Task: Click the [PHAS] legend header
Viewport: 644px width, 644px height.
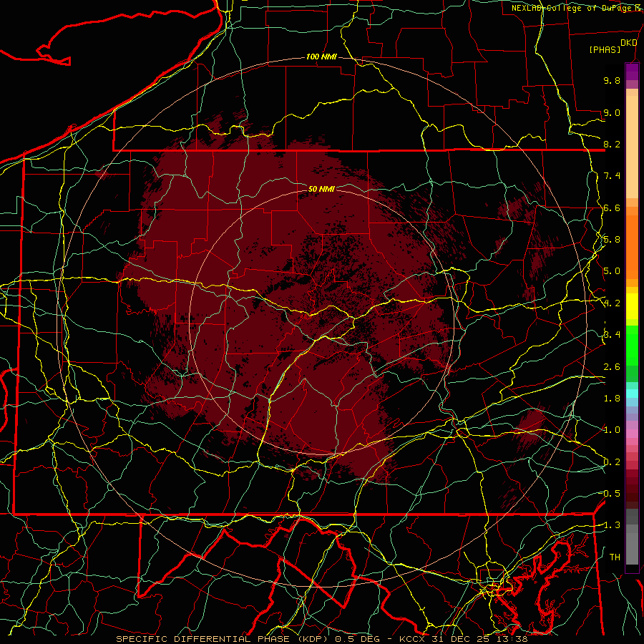Action: coord(605,49)
